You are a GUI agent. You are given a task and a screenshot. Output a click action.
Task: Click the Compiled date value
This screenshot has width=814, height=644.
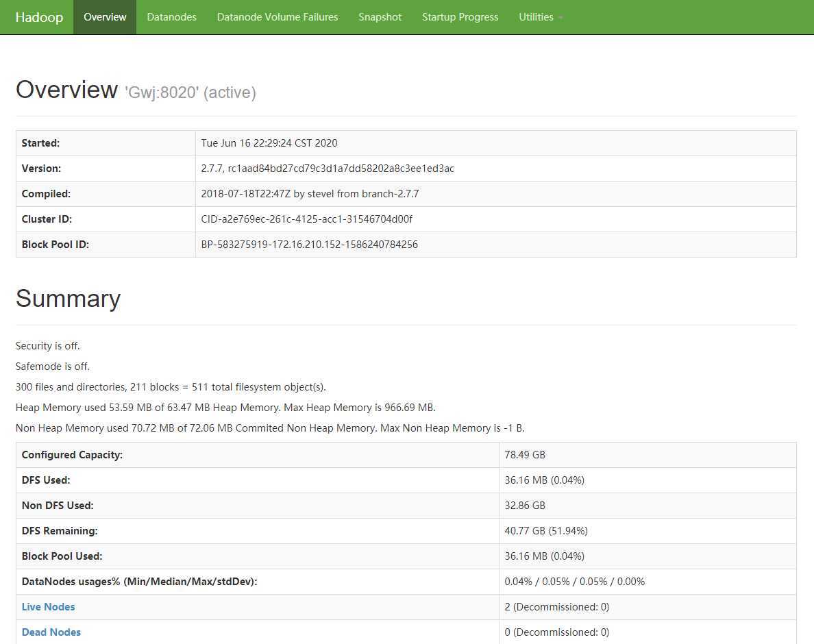coord(310,194)
